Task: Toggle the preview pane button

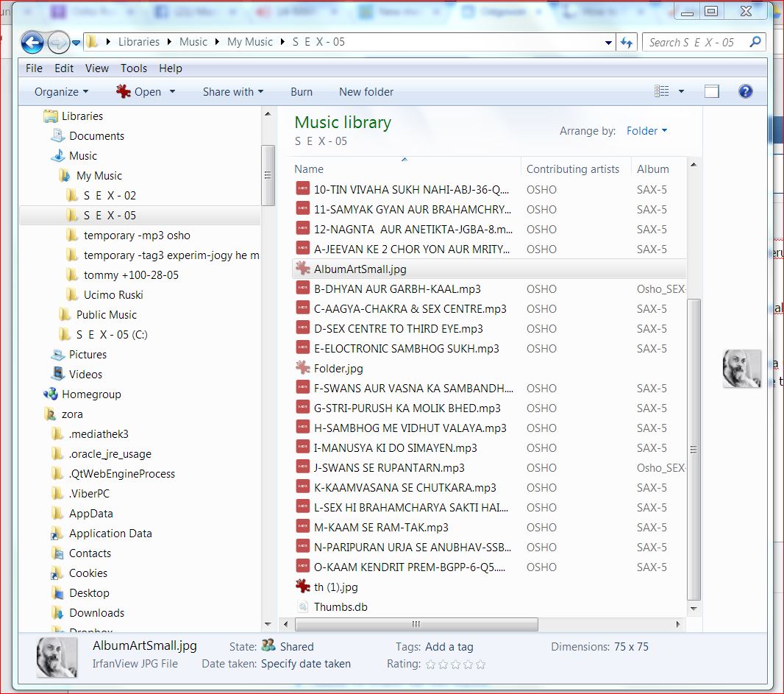Action: [711, 91]
